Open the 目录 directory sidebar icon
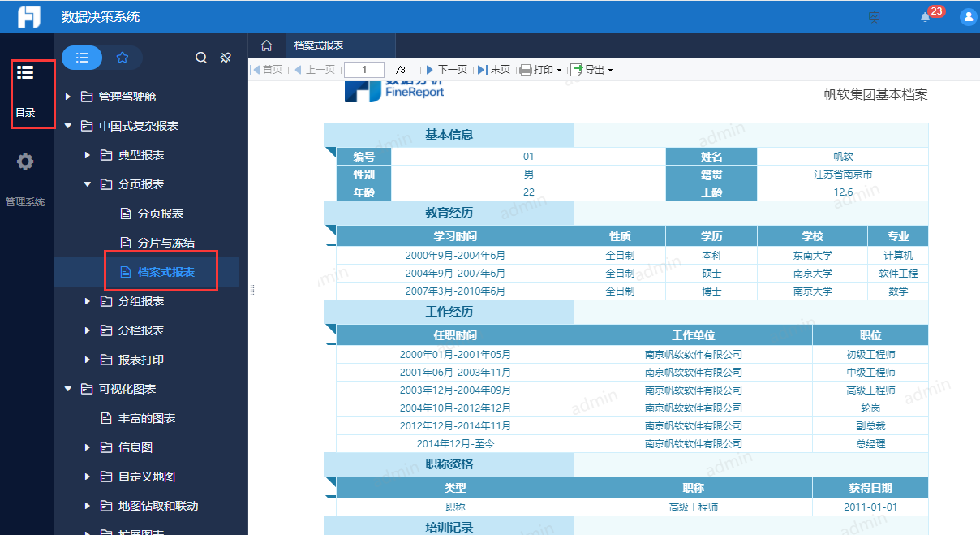Image resolution: width=980 pixels, height=535 pixels. tap(25, 72)
